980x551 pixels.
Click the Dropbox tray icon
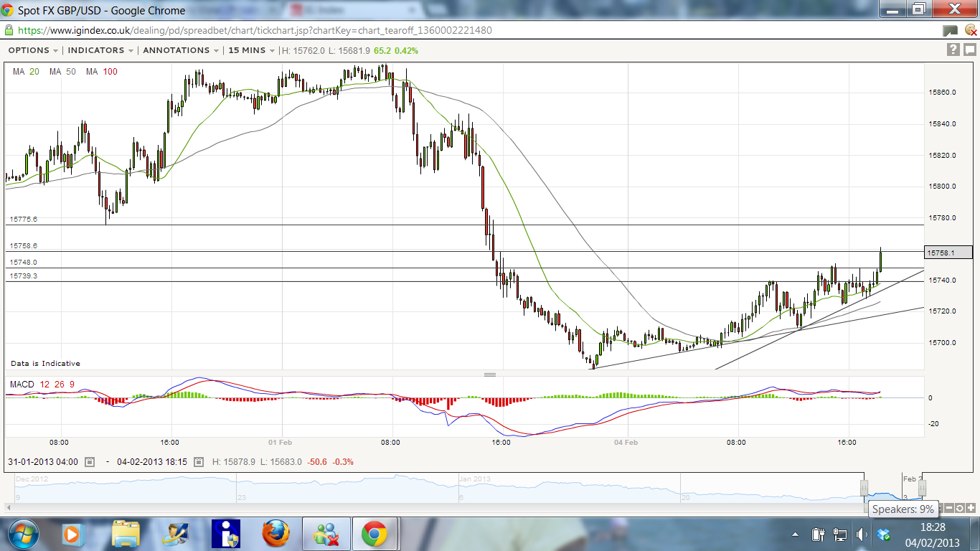[x=884, y=534]
